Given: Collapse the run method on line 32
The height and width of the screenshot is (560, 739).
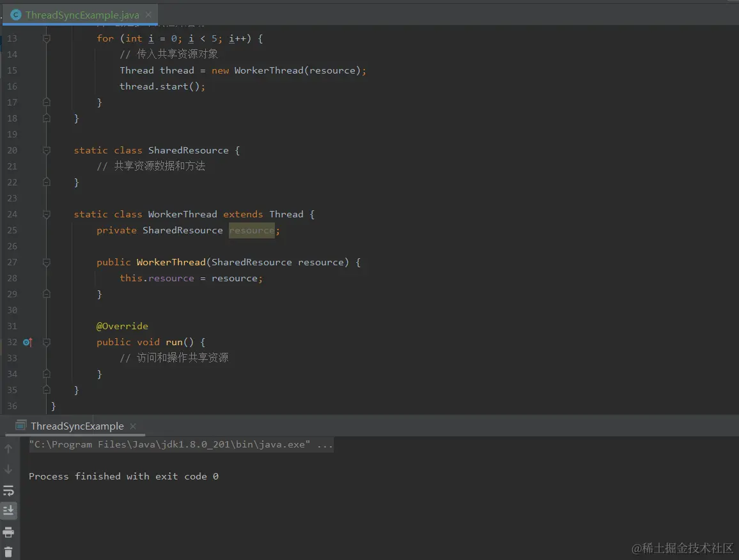Looking at the screenshot, I should tap(47, 342).
